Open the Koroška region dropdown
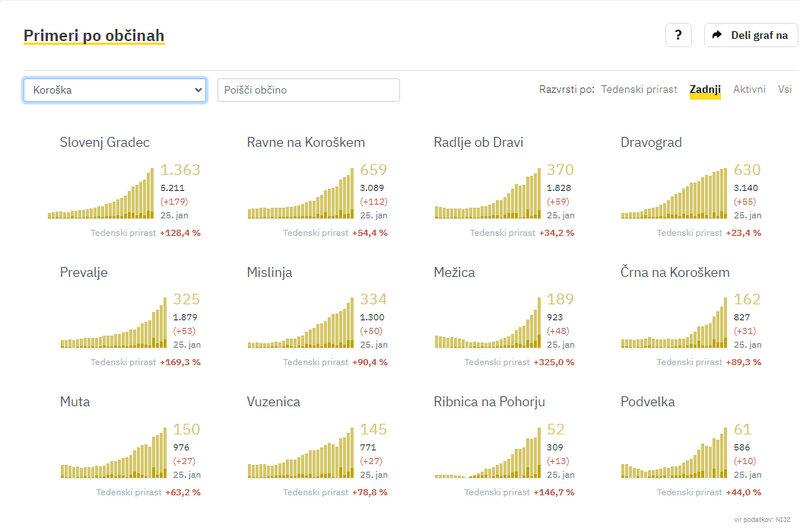The height and width of the screenshot is (528, 800). point(114,90)
